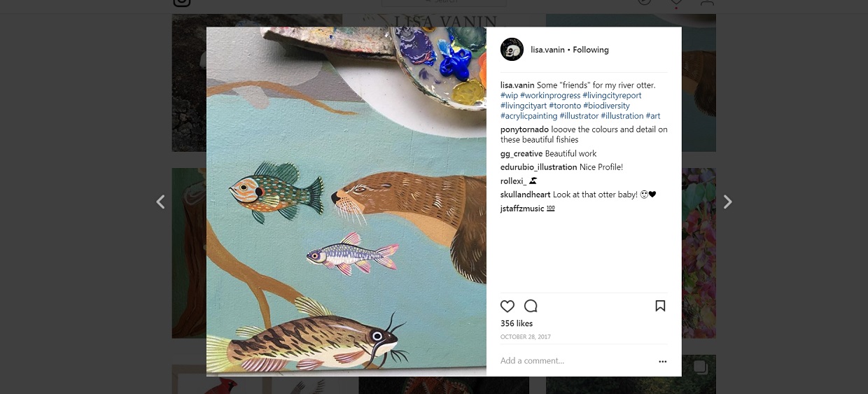Go to next post arrow
The image size is (868, 394).
[727, 202]
